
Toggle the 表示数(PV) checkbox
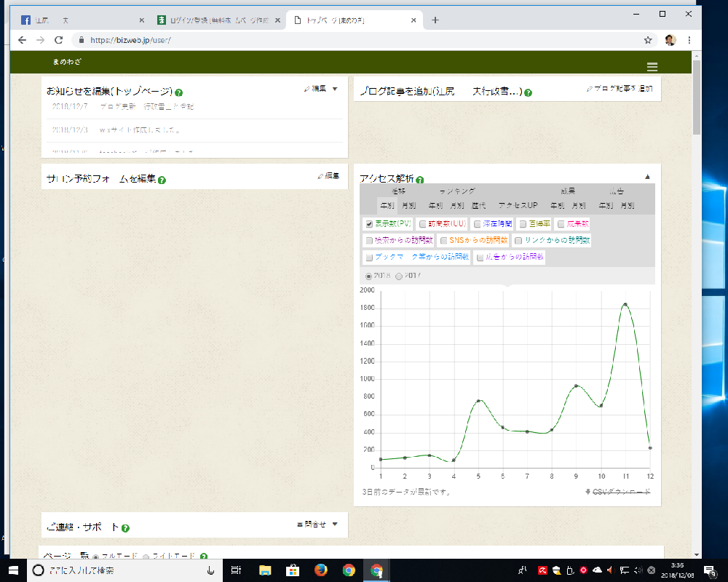click(369, 224)
